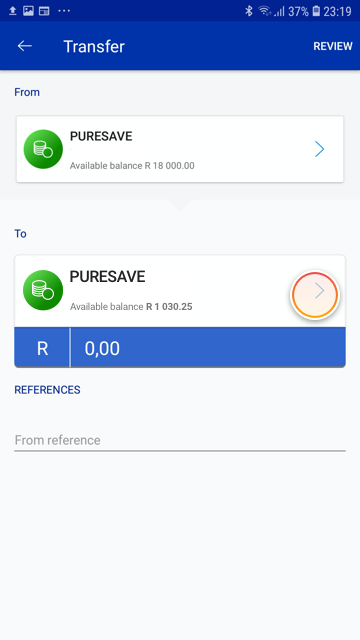Tap the To PURESAVE card with R 1 030.25
This screenshot has width=360, height=640.
pyautogui.click(x=180, y=291)
